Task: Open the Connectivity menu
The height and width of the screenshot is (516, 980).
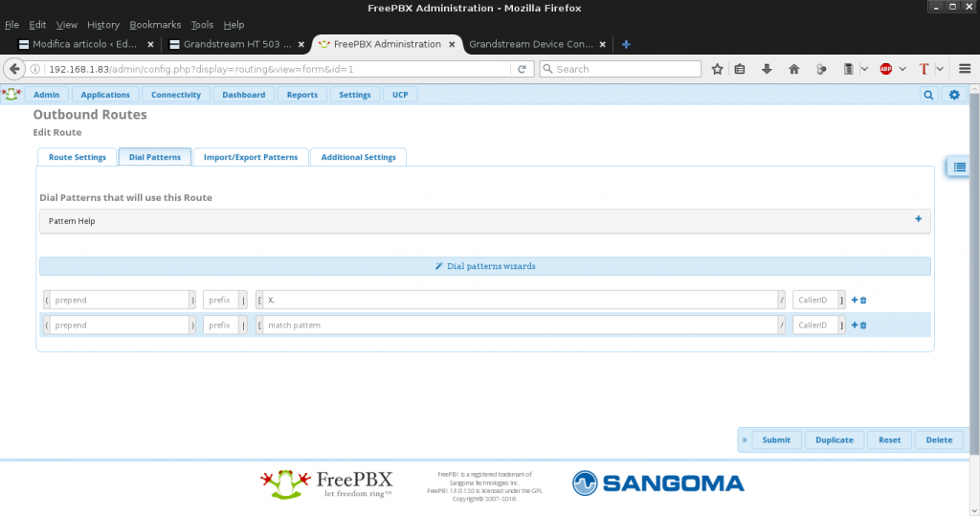Action: coord(176,95)
